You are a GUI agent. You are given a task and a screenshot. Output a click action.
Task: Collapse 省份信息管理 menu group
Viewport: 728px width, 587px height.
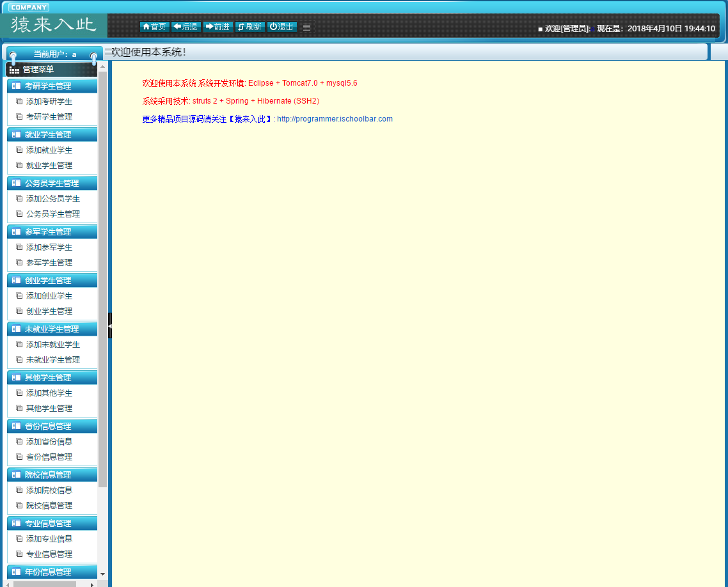52,426
